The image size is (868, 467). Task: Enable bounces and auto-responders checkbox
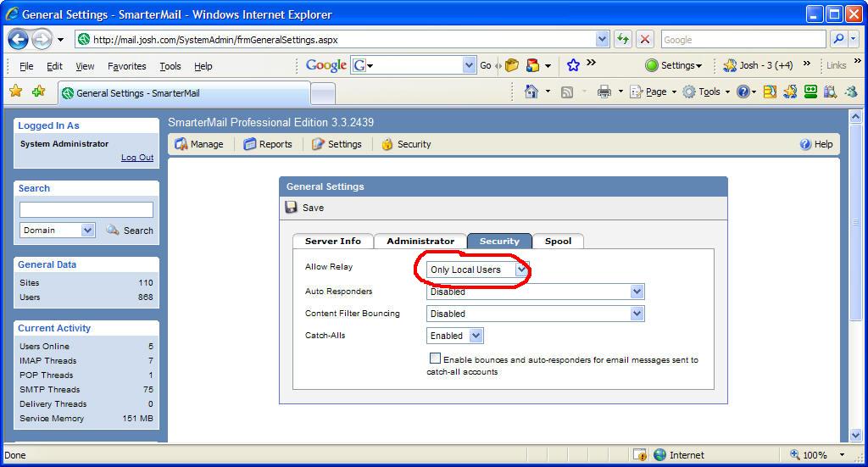(435, 359)
